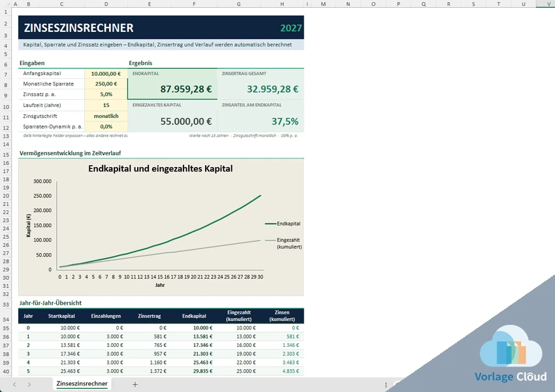Select the chart title Endkapital und eingezahltes Kapital
The image size is (555, 392).
click(x=161, y=169)
